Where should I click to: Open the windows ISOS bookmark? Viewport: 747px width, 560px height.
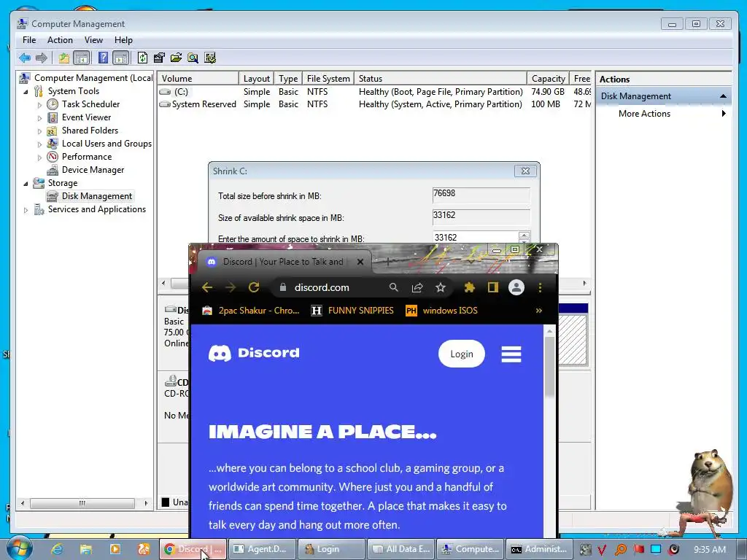pos(441,311)
